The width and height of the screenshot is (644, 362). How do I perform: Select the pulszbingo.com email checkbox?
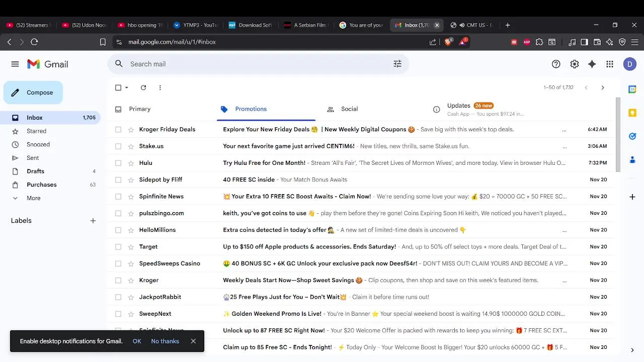pos(118,213)
